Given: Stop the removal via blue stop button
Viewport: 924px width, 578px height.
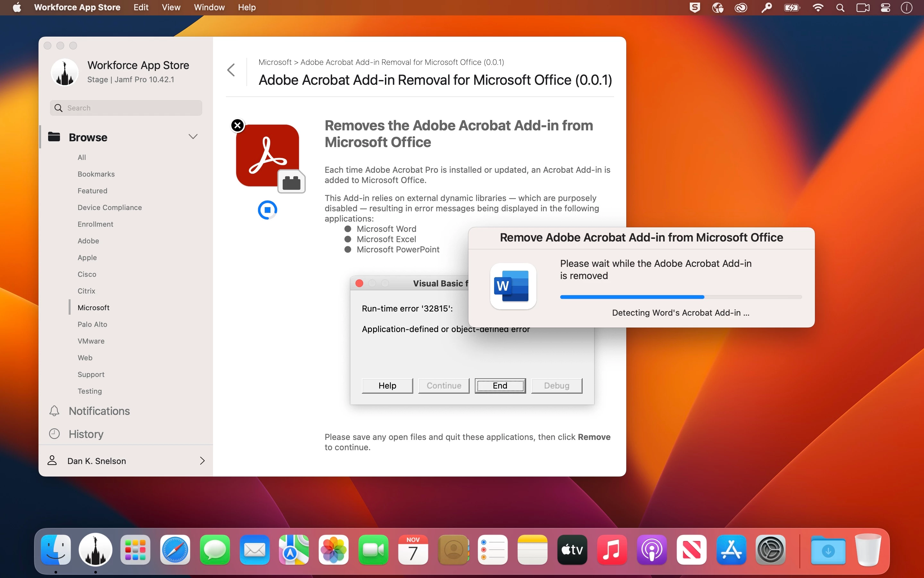Looking at the screenshot, I should pos(267,210).
